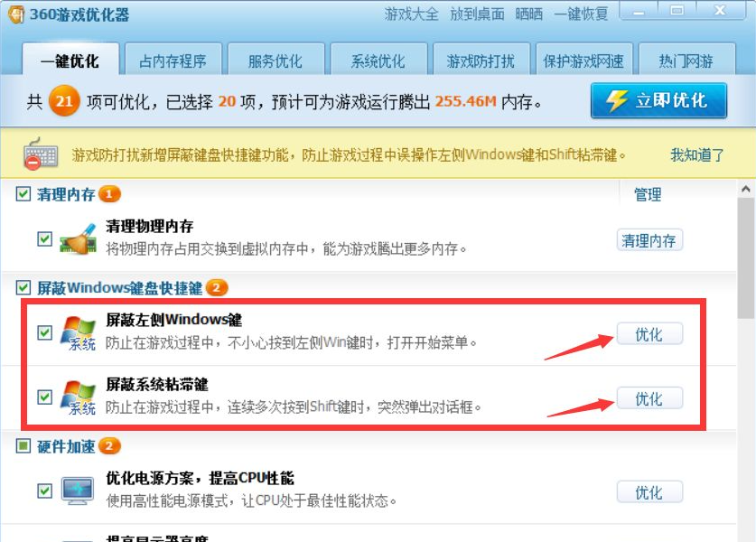Toggle 屏蔽Windows键盘快捷键 group checkbox
Viewport: 756px width, 542px height.
click(23, 287)
